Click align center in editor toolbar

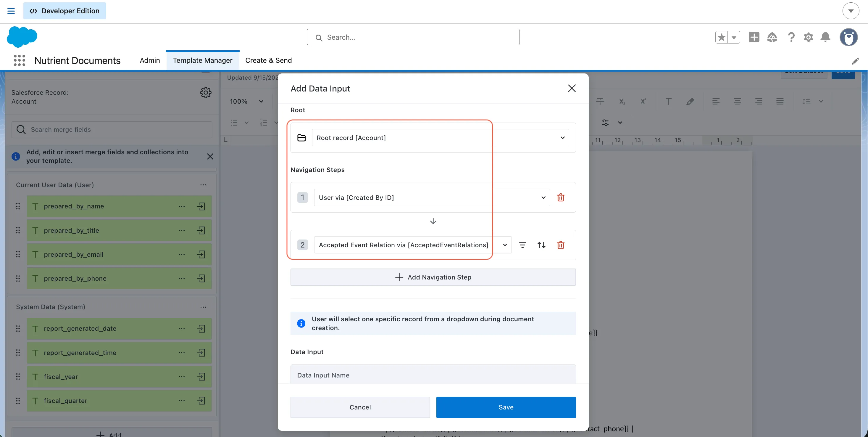pyautogui.click(x=737, y=102)
